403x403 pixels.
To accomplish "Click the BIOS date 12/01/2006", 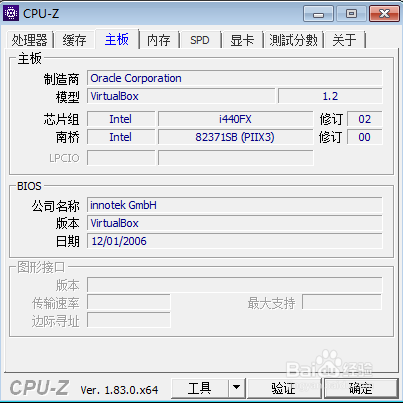I will (x=235, y=241).
